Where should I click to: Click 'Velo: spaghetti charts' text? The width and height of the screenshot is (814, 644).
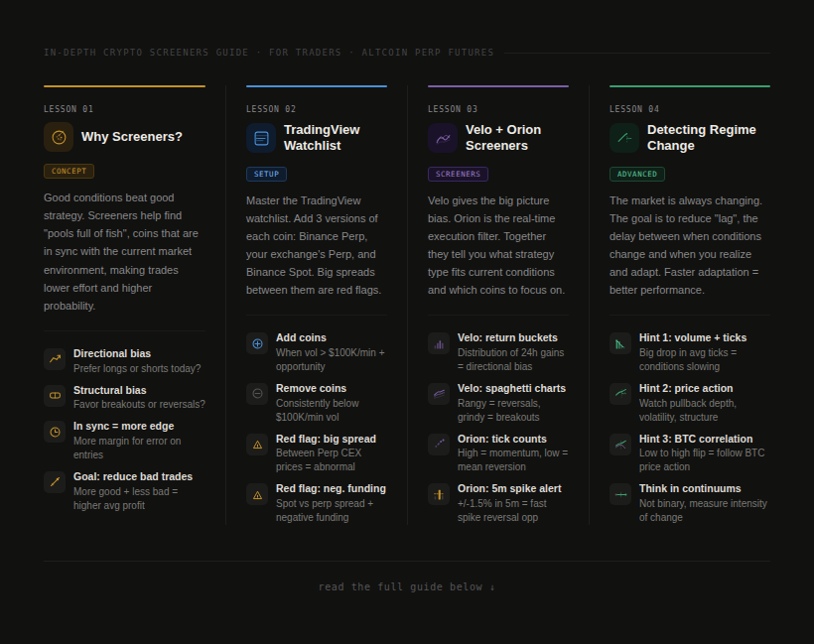(512, 389)
